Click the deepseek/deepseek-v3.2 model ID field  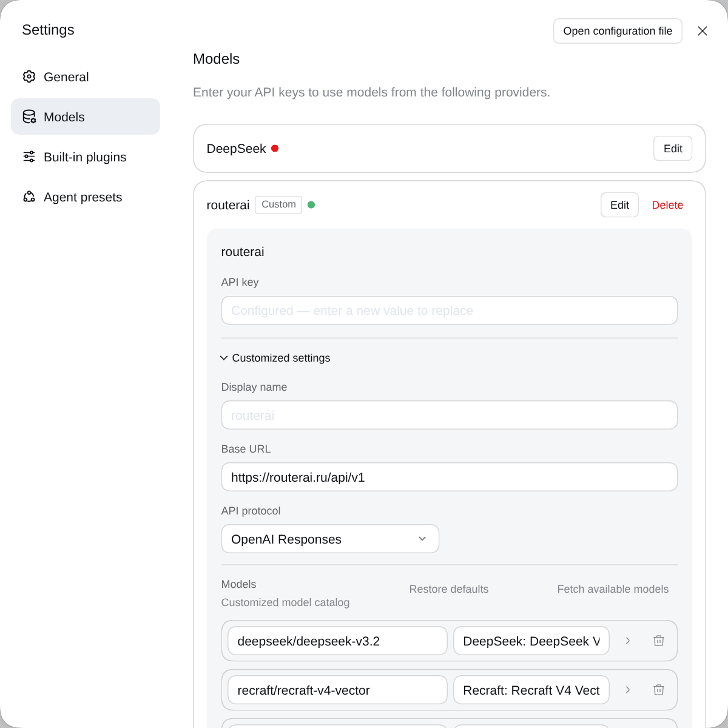[x=337, y=641]
